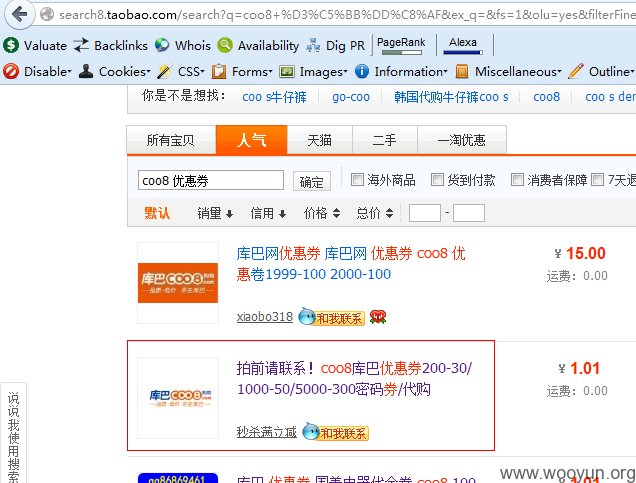The height and width of the screenshot is (483, 636).
Task: Check the 货到付款 checkbox
Action: coord(437,179)
